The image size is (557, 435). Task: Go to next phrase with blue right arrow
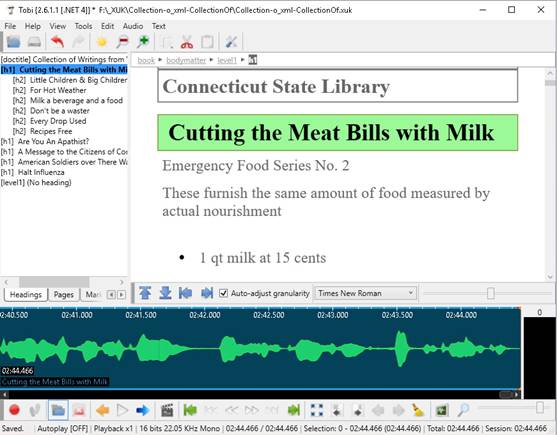click(143, 410)
